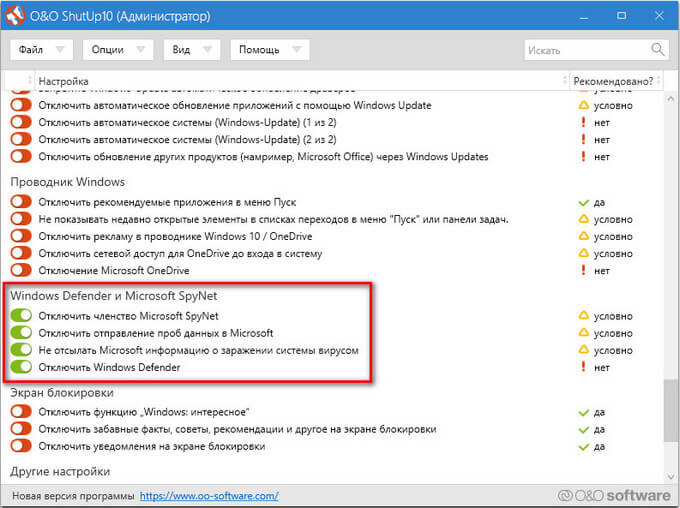
Task: Toggle OneDrive network access before login
Action: (x=21, y=252)
